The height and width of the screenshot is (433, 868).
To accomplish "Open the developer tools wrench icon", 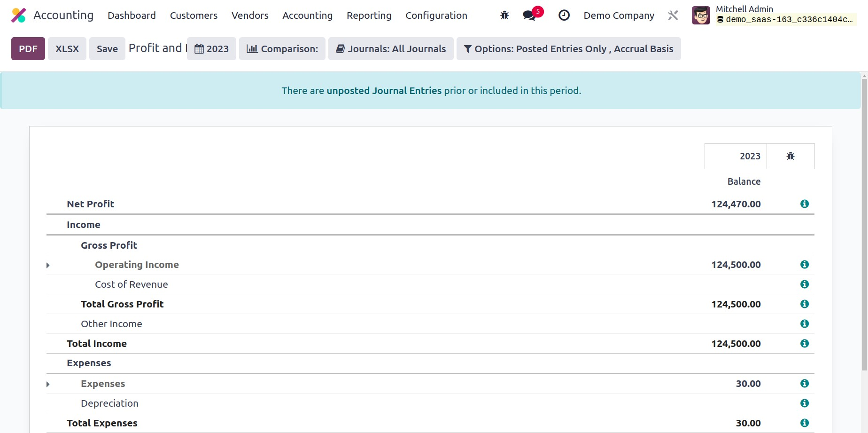I will point(673,16).
